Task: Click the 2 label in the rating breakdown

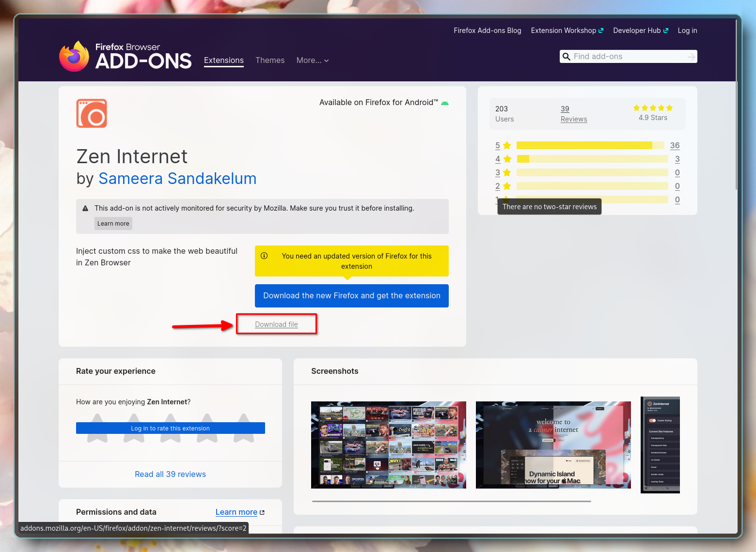Action: tap(498, 186)
